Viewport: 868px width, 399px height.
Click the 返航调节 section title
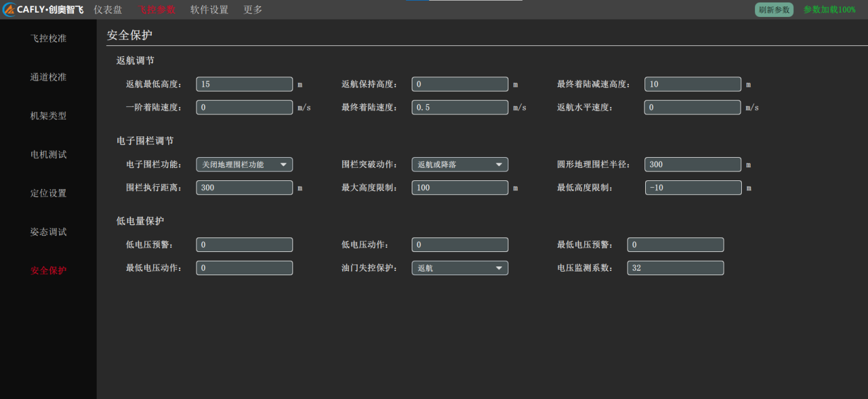[136, 61]
